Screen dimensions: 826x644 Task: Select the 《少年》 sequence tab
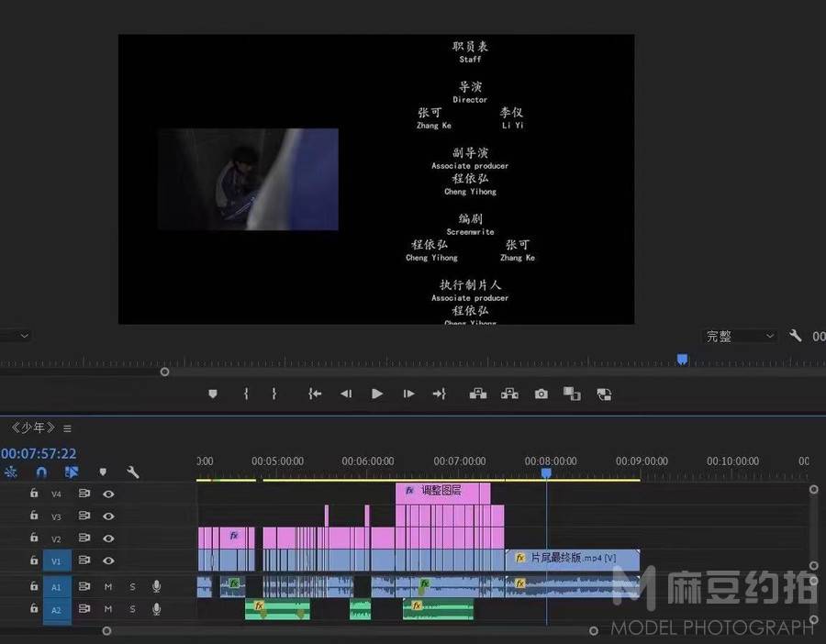(x=33, y=427)
